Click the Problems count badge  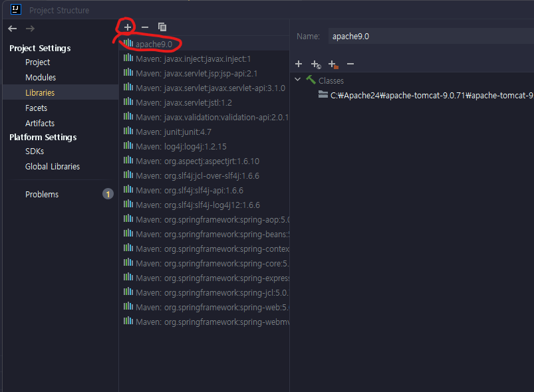coord(108,194)
